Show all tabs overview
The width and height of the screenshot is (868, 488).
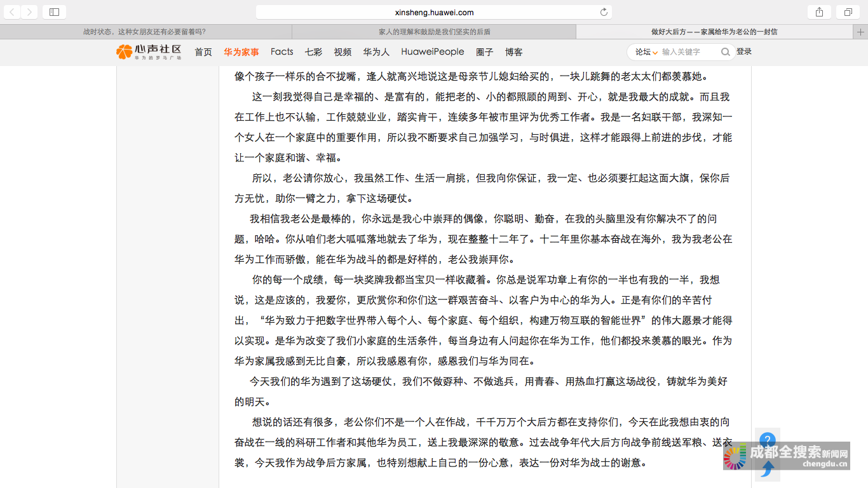coord(848,12)
